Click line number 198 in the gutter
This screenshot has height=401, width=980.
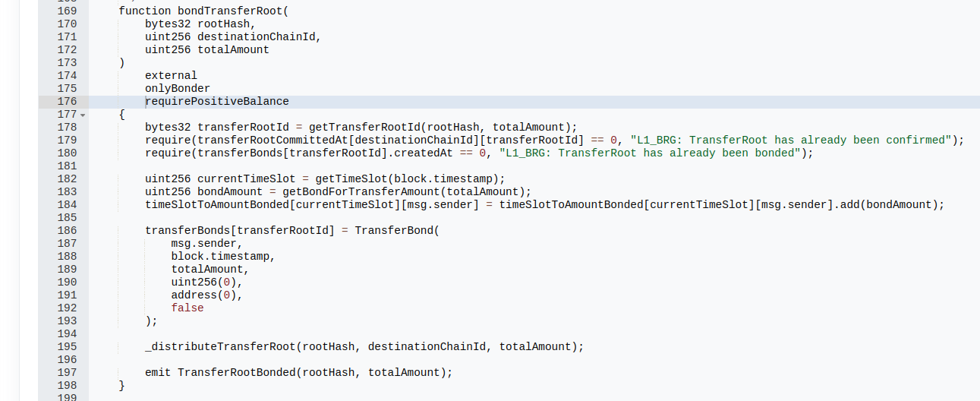(x=67, y=385)
